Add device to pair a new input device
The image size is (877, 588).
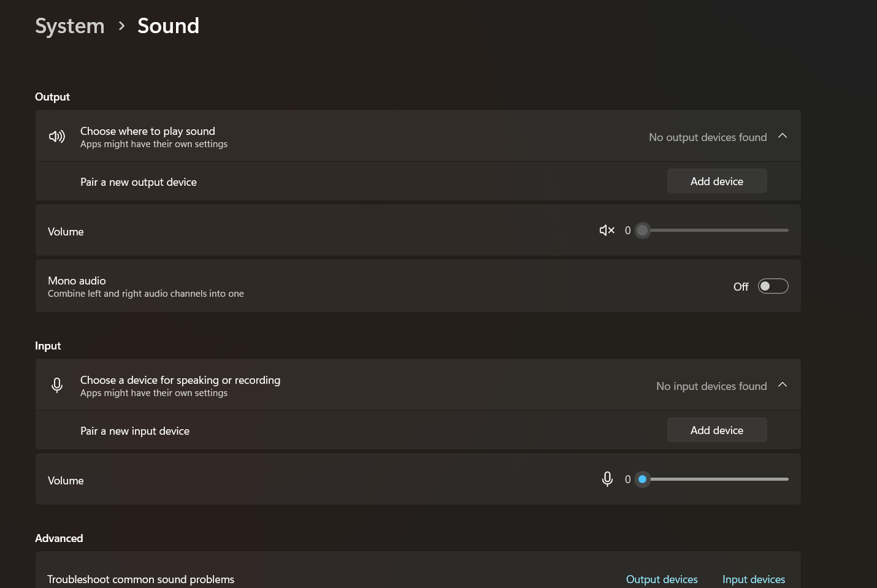716,430
